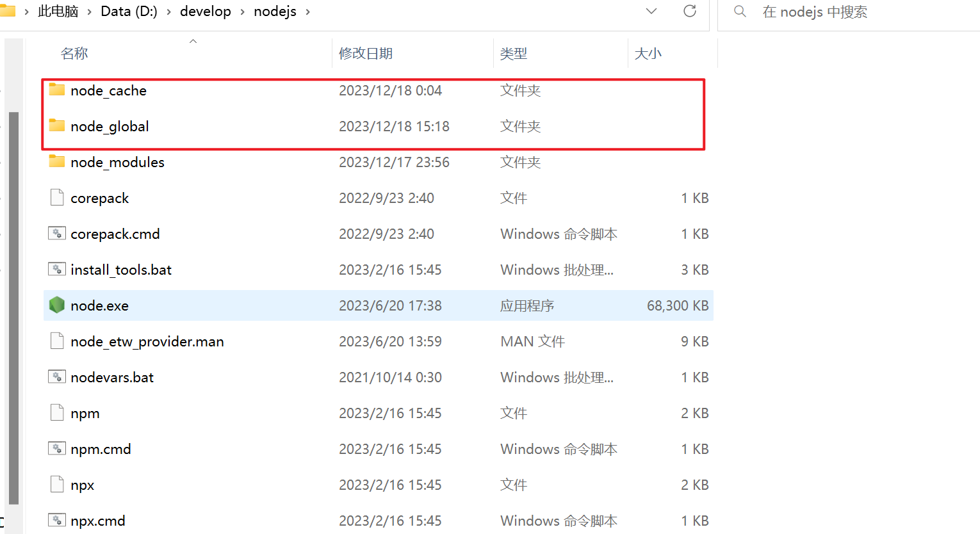Expand the chevron after develop breadcrumb
This screenshot has width=980, height=534.
pyautogui.click(x=243, y=12)
